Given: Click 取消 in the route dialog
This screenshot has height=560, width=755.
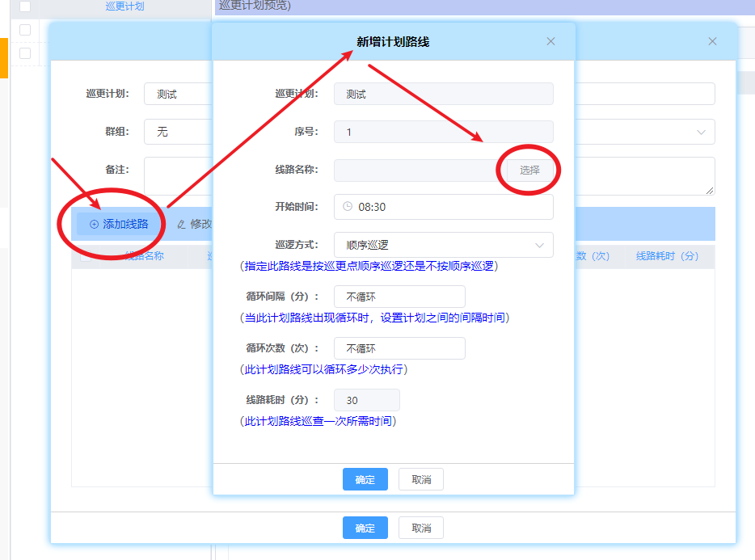Looking at the screenshot, I should click(421, 479).
